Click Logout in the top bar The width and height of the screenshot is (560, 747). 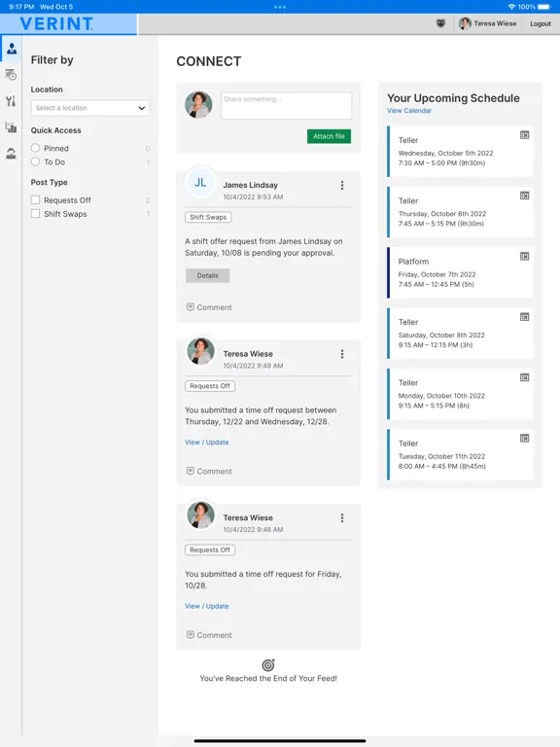[x=541, y=23]
